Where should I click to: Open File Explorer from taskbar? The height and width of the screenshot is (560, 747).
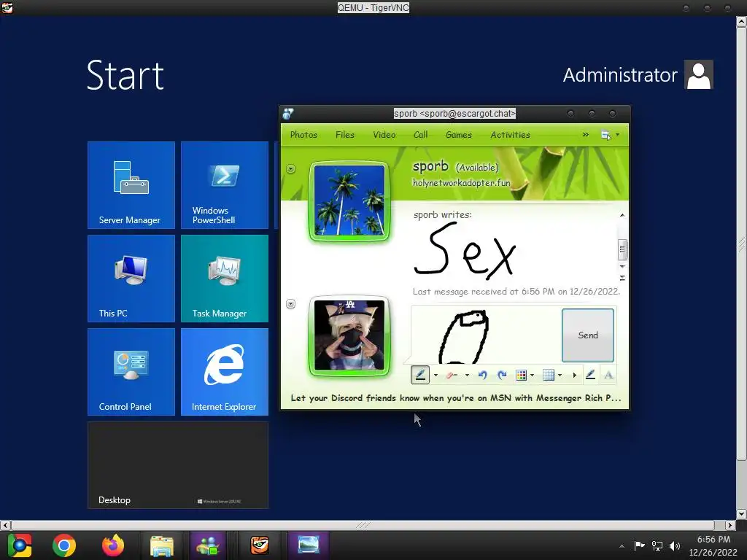coord(162,545)
